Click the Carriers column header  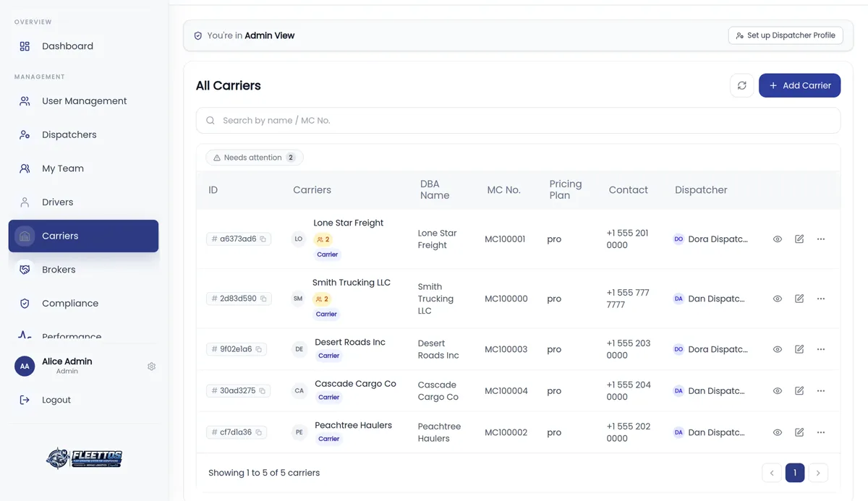click(312, 190)
